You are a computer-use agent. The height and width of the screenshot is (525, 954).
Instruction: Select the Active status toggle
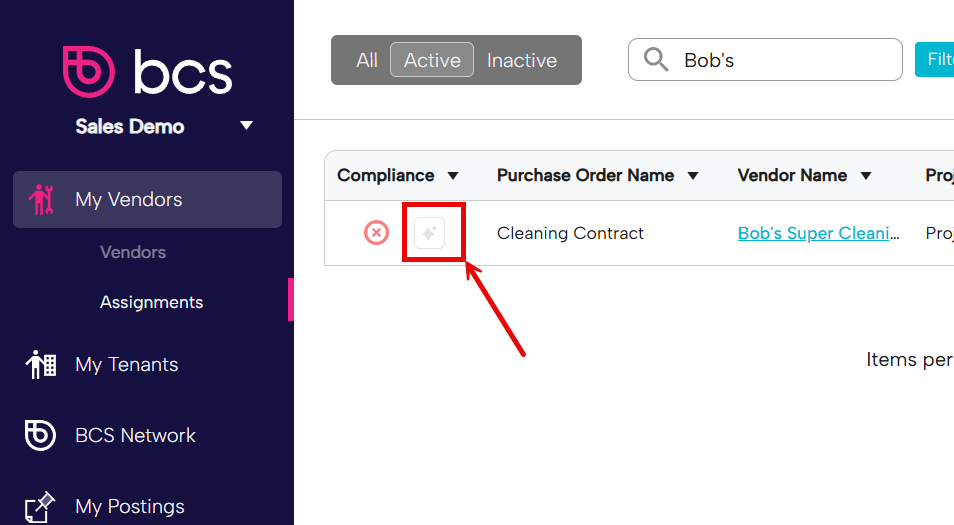(432, 60)
